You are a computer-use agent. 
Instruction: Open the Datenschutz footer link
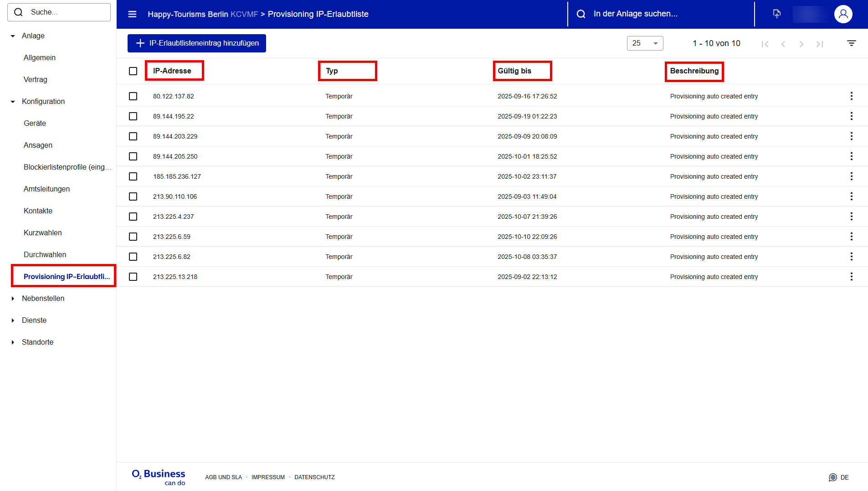coord(314,477)
